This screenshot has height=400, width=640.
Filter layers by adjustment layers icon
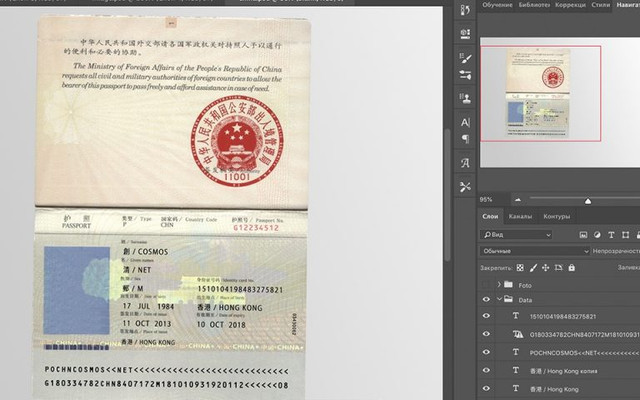pyautogui.click(x=597, y=235)
